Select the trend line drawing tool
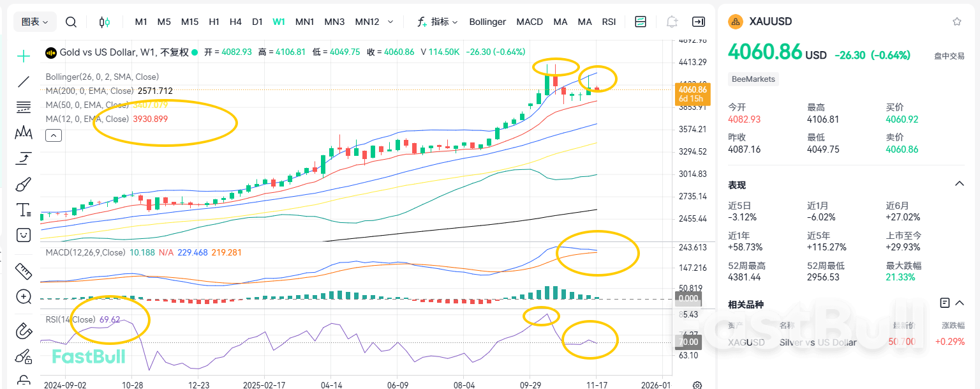 [x=23, y=81]
